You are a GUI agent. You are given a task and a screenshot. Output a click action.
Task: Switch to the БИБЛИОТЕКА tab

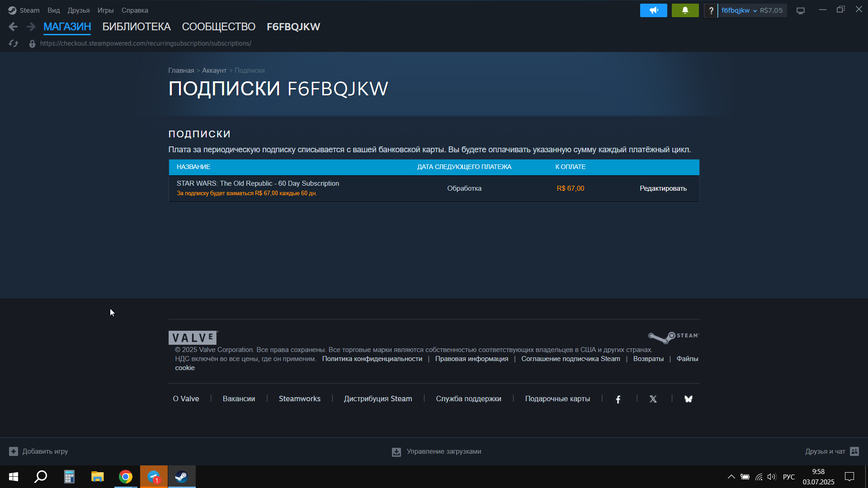[x=137, y=27]
